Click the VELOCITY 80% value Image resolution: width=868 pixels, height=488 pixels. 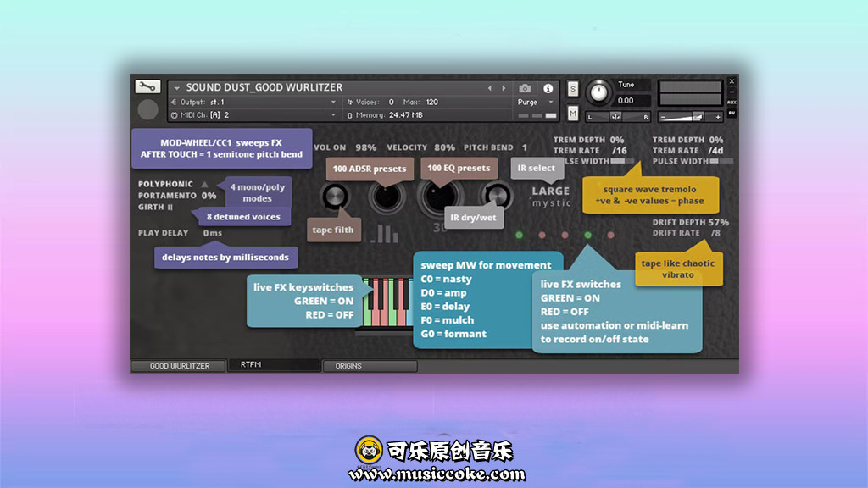coord(444,147)
